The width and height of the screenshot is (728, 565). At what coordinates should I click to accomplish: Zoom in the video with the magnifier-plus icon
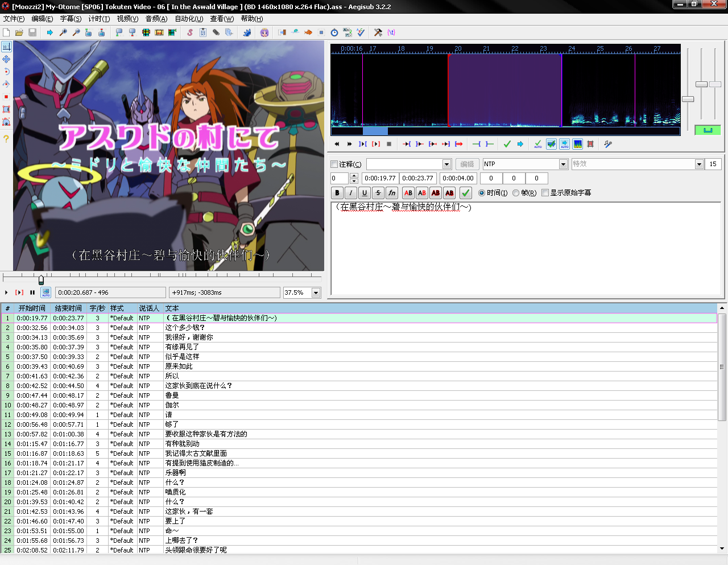point(63,32)
